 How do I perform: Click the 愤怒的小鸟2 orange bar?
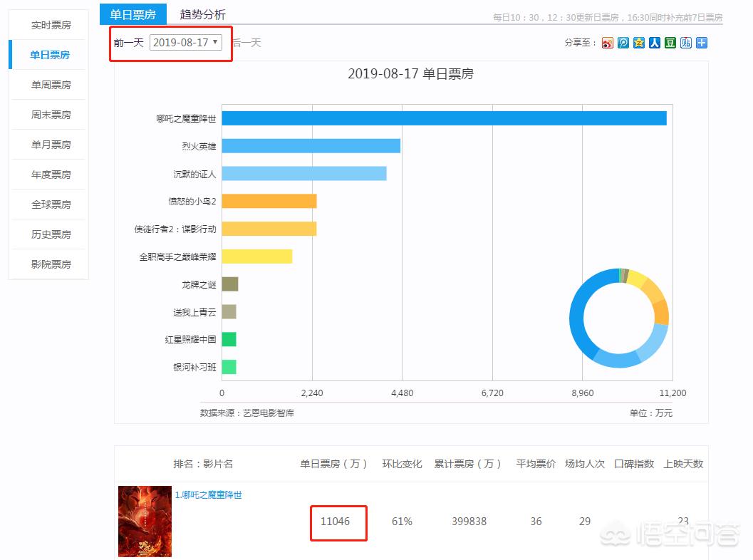click(x=269, y=201)
